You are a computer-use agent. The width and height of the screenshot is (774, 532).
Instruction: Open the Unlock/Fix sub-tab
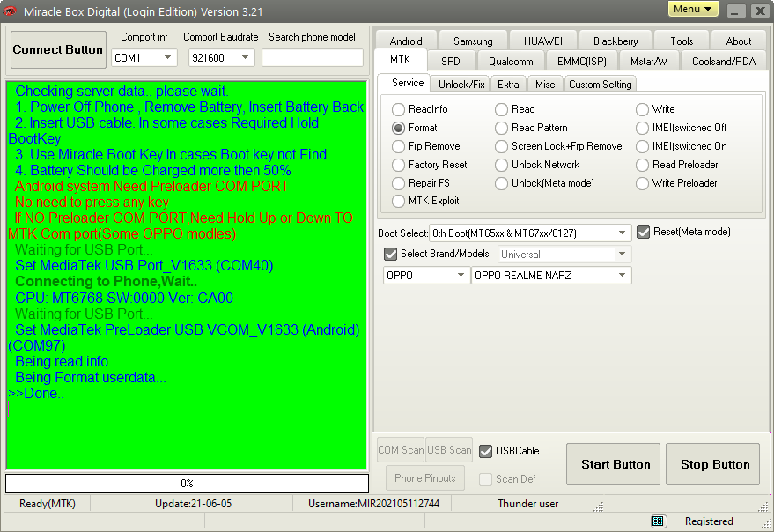click(x=461, y=84)
